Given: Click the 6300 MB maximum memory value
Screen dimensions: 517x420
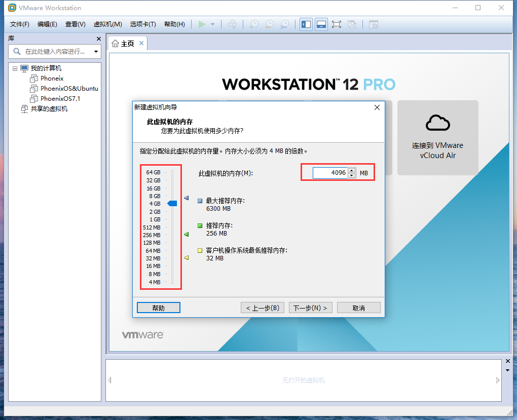Looking at the screenshot, I should click(218, 209).
